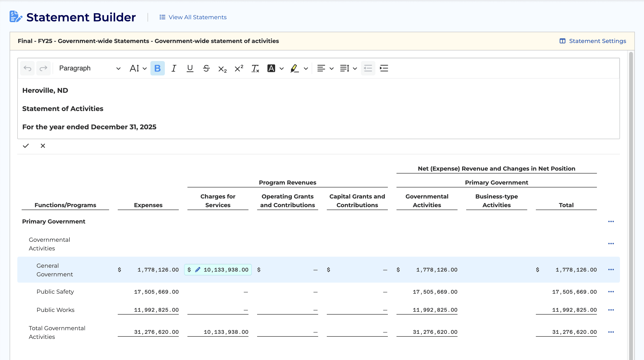Toggle italic formatting
The height and width of the screenshot is (360, 644).
(173, 68)
